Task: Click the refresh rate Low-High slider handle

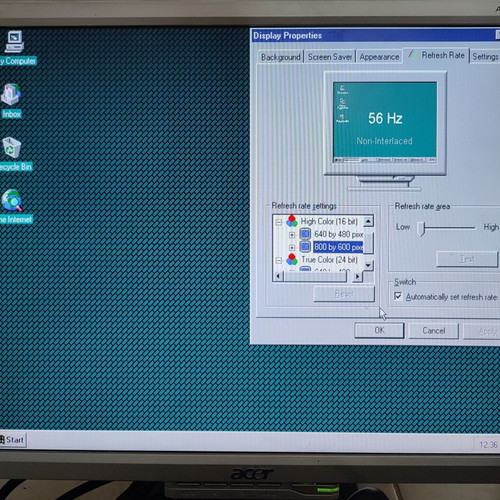Action: 422,228
